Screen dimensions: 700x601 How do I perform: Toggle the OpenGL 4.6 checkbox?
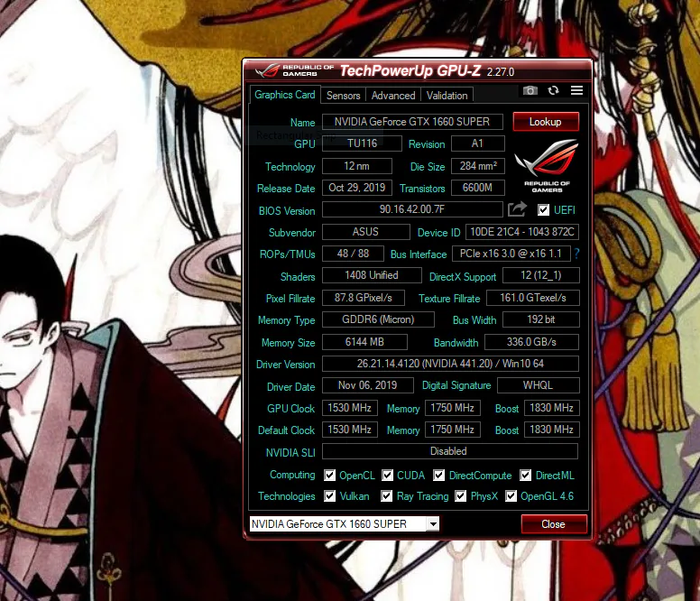pos(511,495)
